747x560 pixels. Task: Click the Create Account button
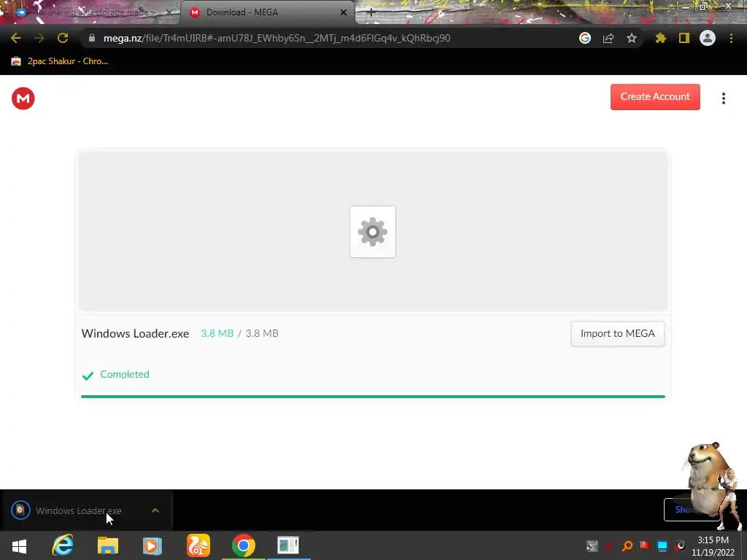(x=655, y=97)
